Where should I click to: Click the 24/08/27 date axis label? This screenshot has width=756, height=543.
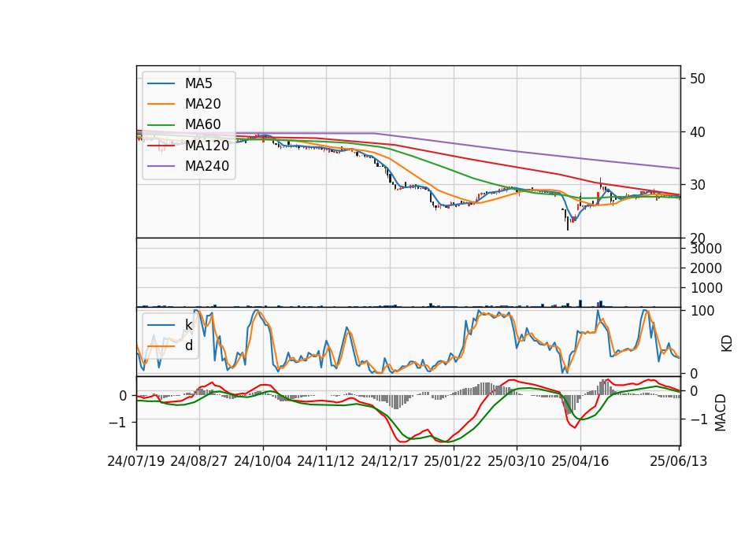[199, 461]
